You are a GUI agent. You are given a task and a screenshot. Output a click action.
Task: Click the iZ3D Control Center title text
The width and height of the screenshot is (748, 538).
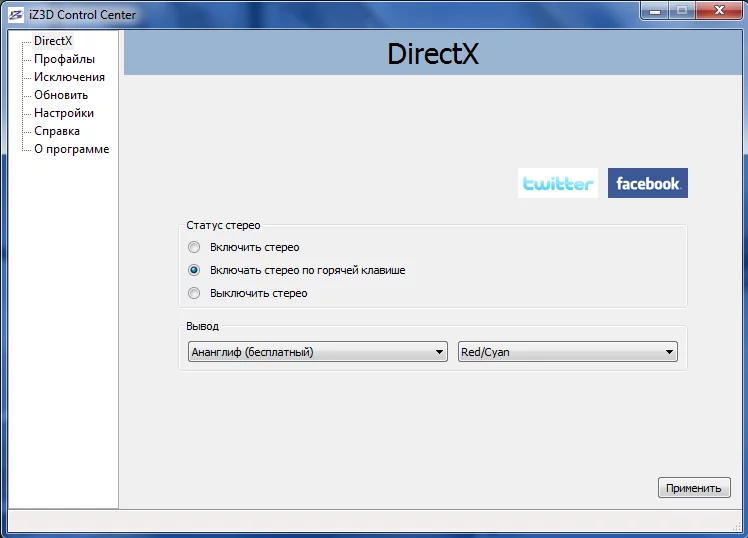point(83,15)
